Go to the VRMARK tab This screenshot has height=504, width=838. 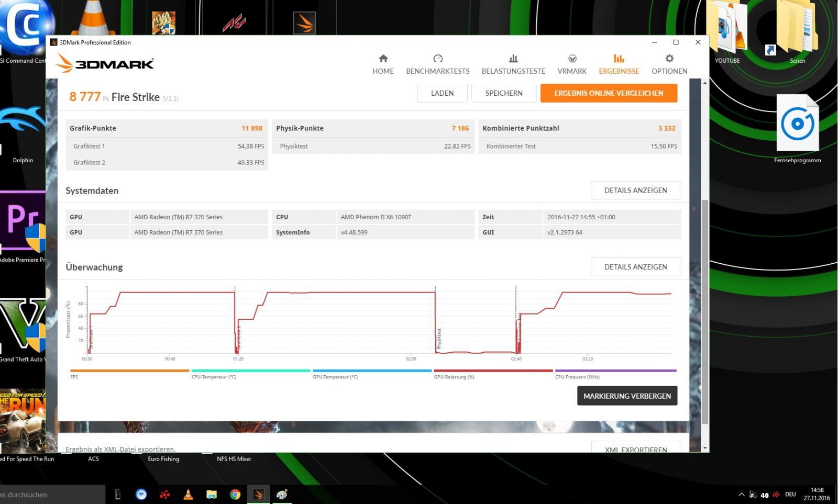coord(572,64)
